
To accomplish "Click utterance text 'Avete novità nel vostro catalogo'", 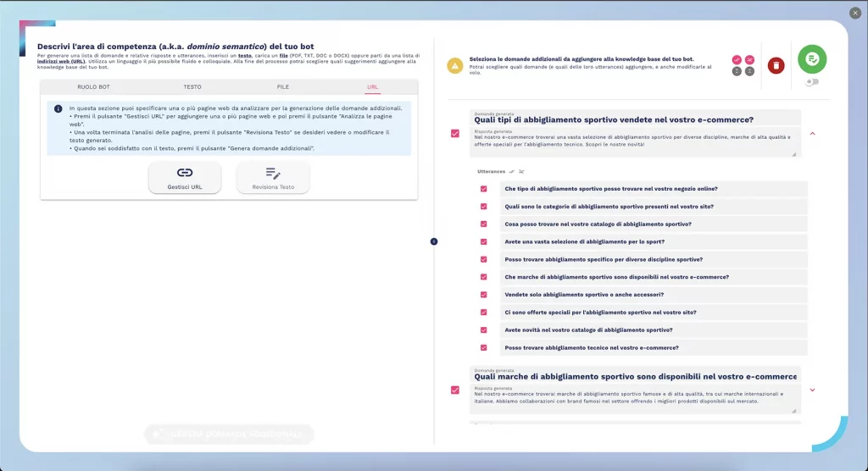I will 588,330.
